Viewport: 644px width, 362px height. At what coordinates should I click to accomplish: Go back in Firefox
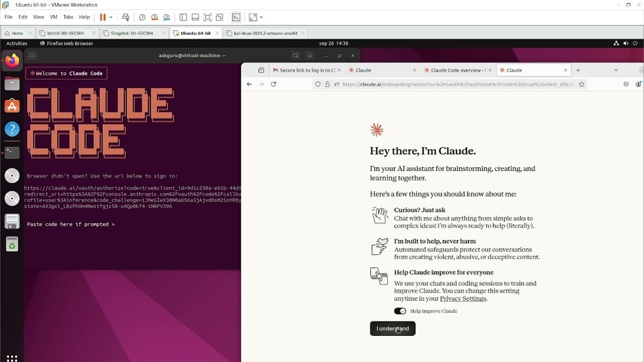[x=249, y=84]
